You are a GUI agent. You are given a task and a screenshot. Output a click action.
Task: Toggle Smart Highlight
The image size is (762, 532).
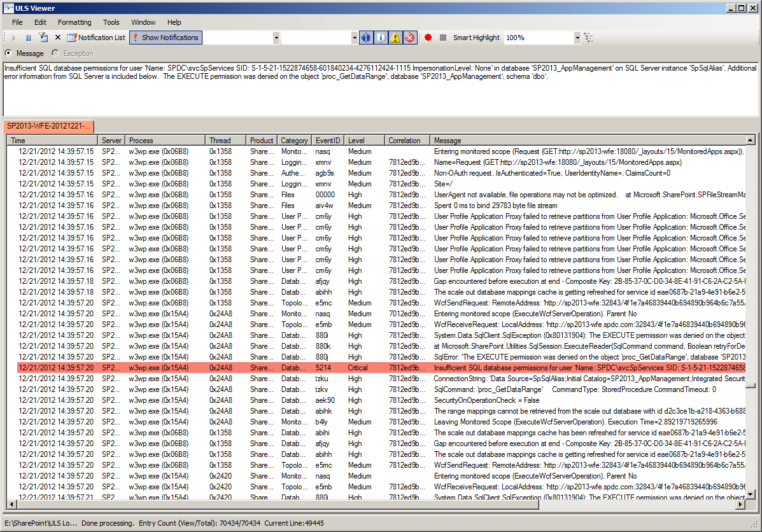point(476,38)
